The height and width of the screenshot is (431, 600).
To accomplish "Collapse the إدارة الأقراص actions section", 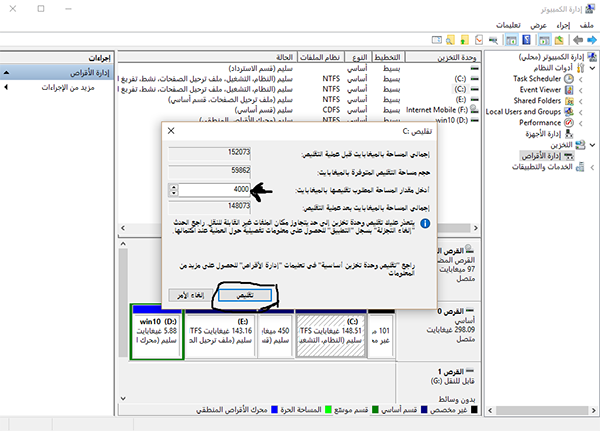I will pos(7,73).
